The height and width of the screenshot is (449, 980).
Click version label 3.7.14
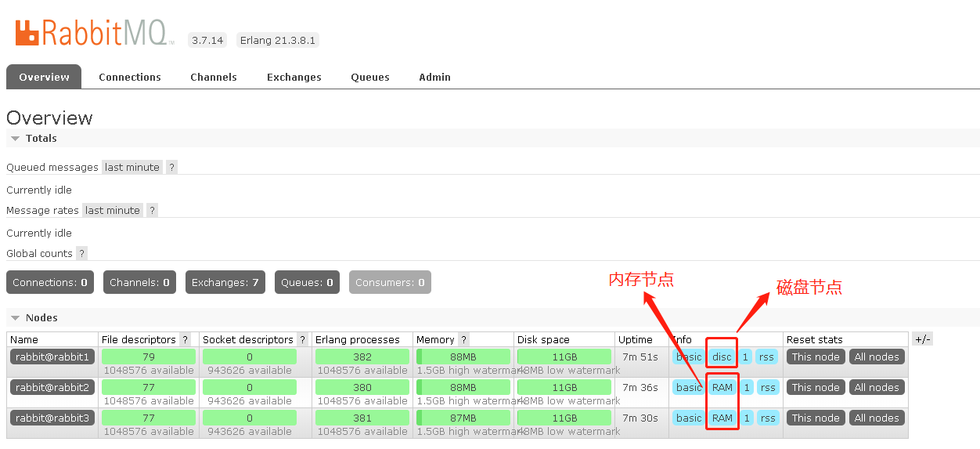(x=207, y=40)
